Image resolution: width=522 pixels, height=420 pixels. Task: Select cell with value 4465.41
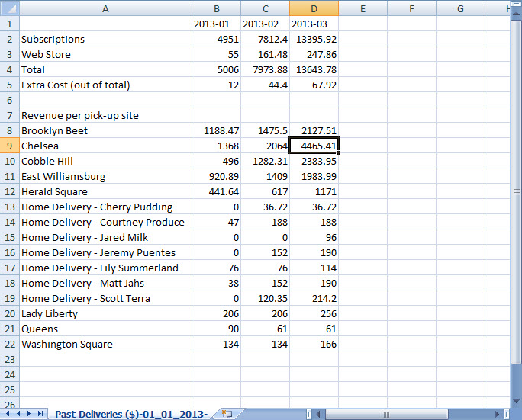point(314,146)
